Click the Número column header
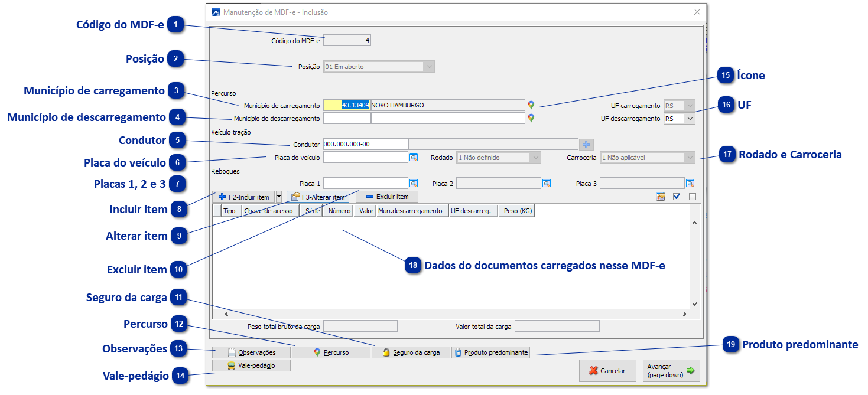Viewport: 868px width, 395px height. [337, 211]
